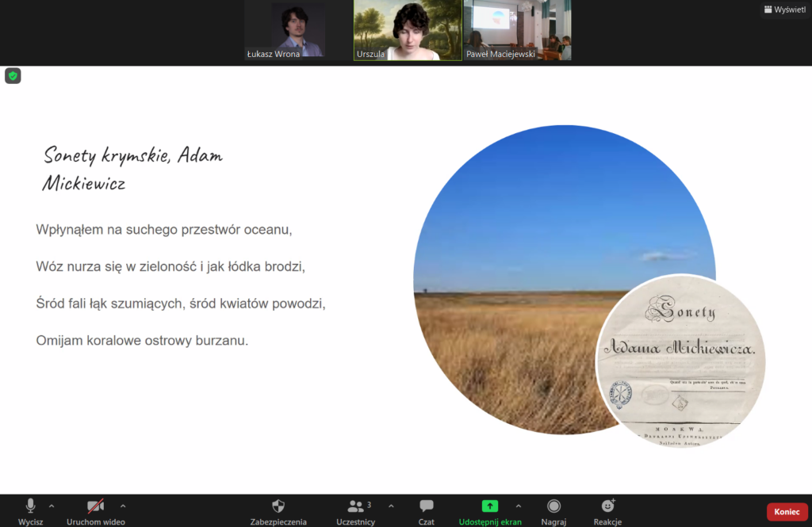Expand share options arrow beside Udostępnij ekran
This screenshot has width=812, height=527.
coord(519,506)
